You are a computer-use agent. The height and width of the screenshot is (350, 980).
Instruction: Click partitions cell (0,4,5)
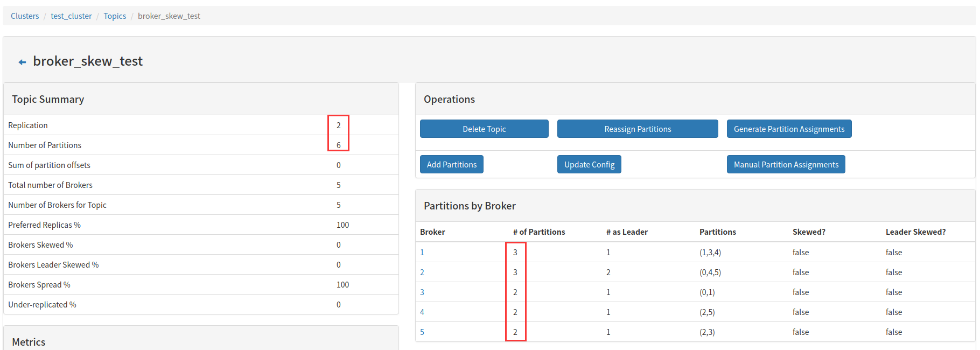[x=710, y=272]
